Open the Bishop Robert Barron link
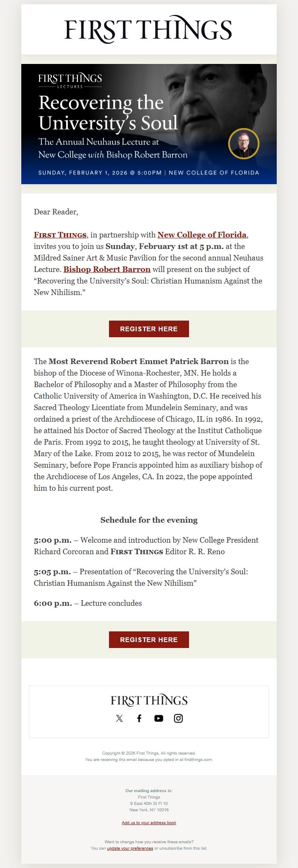The width and height of the screenshot is (298, 868). (x=107, y=269)
